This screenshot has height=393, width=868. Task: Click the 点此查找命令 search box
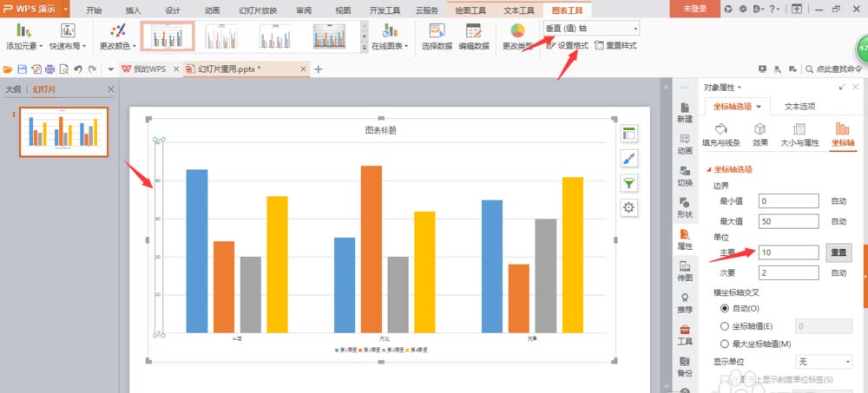pos(833,69)
